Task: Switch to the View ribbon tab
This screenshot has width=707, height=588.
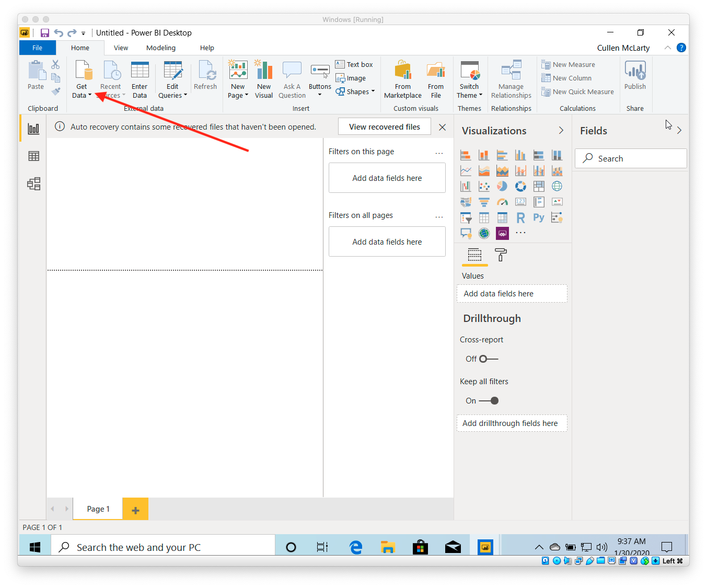Action: (121, 48)
